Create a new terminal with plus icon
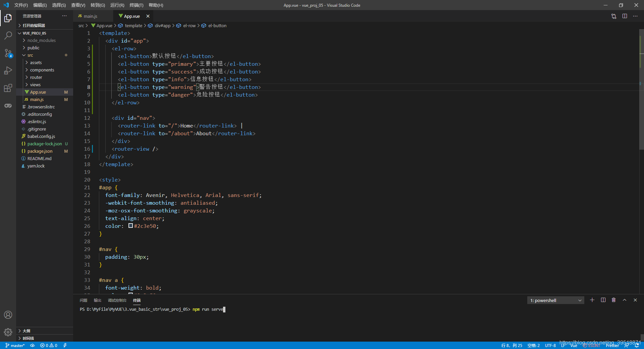This screenshot has height=349, width=644. click(x=592, y=300)
